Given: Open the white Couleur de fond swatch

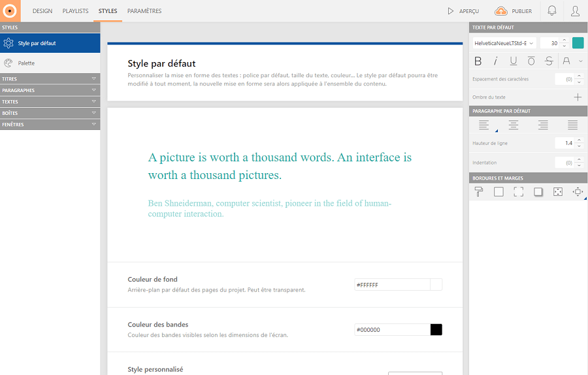Looking at the screenshot, I should point(436,285).
